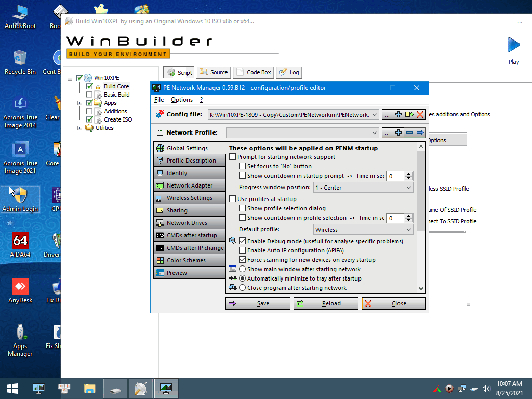Screen dimensions: 532x399
Task: Open the Identity section
Action: click(x=190, y=173)
